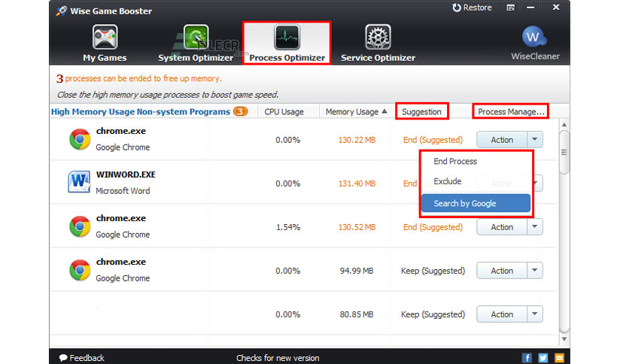
Task: Select the Process Optimizer heartbeat icon
Action: tap(287, 37)
